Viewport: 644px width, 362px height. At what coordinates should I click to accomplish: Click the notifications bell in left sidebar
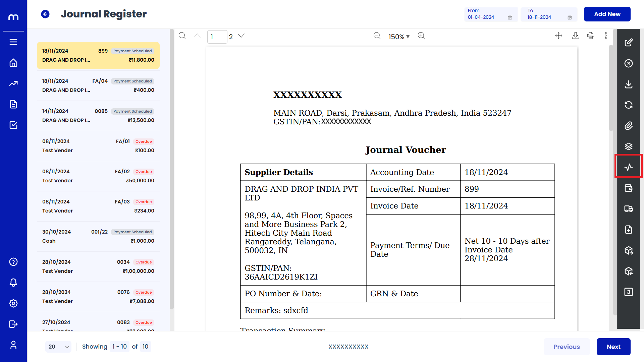13,283
